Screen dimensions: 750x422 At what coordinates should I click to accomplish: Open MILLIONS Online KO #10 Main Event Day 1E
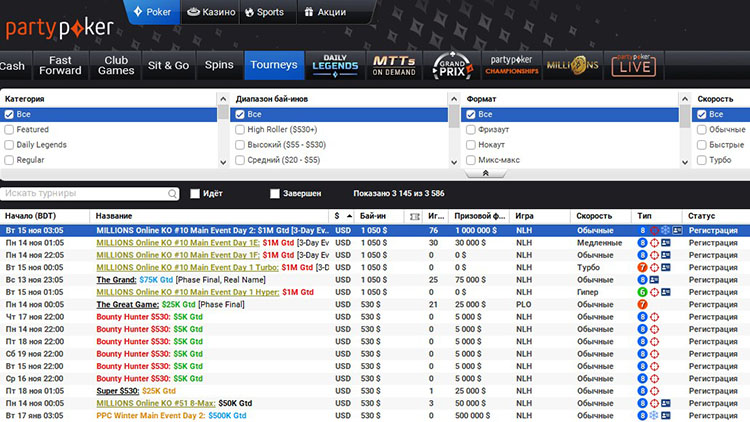(x=178, y=243)
